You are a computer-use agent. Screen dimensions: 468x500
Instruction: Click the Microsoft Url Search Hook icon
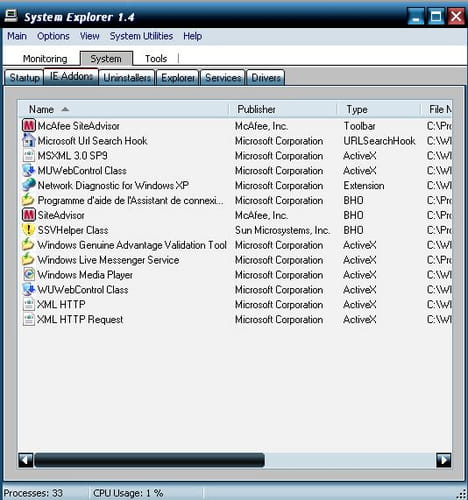click(x=29, y=141)
